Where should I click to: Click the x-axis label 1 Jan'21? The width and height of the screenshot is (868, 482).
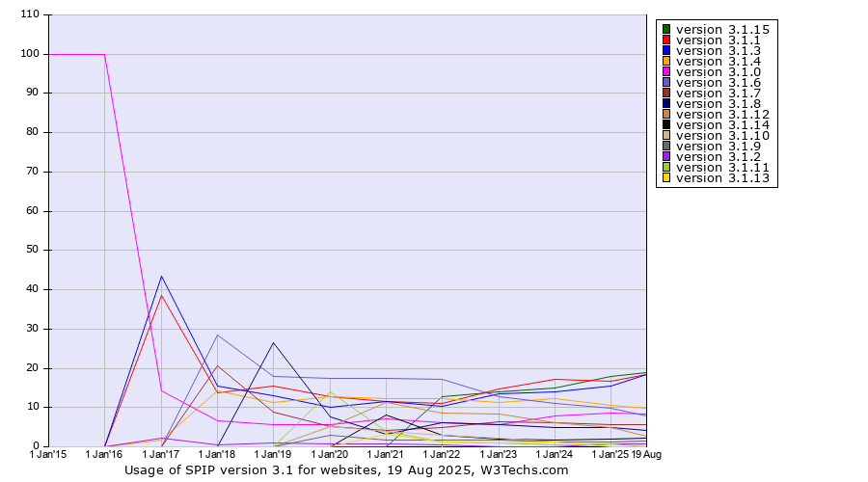point(386,454)
